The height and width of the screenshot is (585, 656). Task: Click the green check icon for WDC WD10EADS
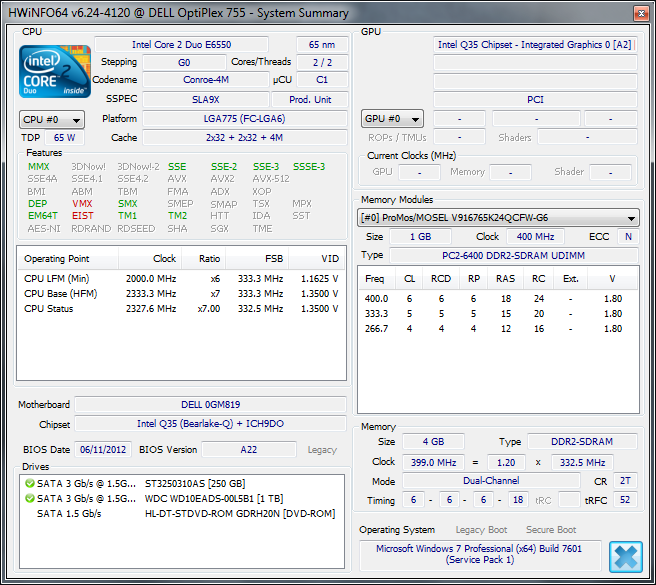pyautogui.click(x=30, y=498)
